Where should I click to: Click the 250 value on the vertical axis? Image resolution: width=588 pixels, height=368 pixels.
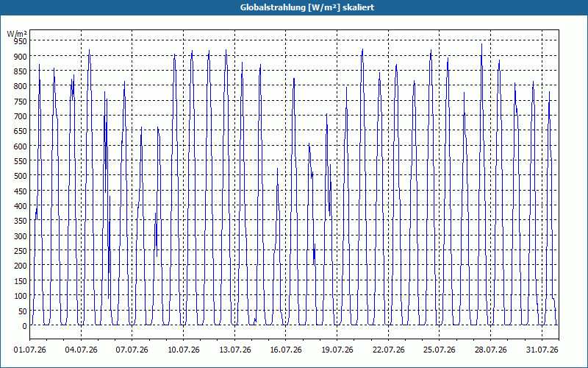click(x=21, y=251)
